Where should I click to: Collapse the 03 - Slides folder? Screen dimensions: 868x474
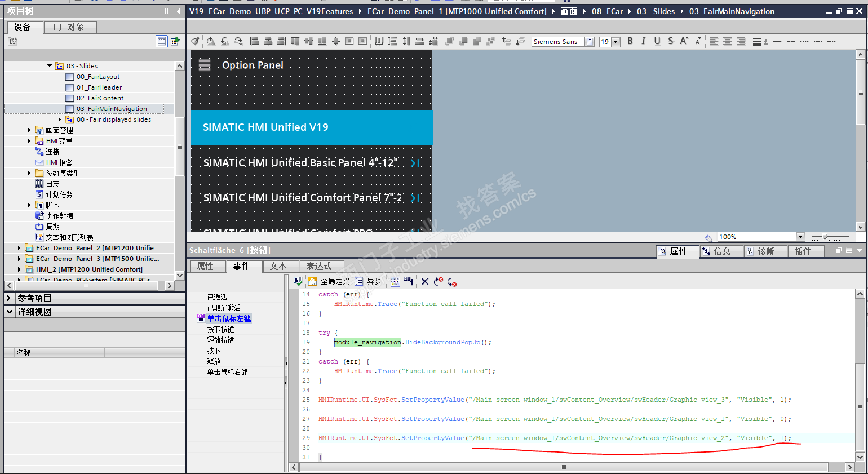(50, 66)
